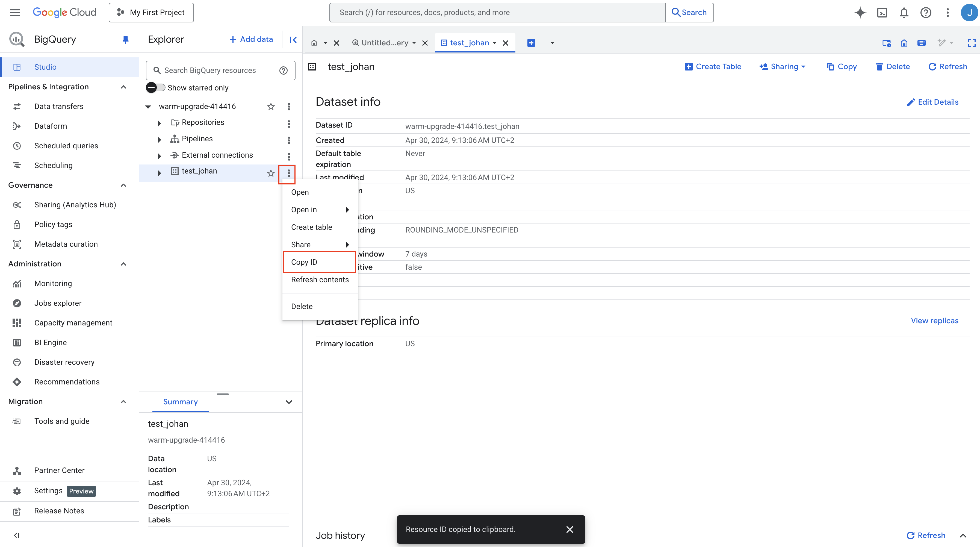Open the account avatar J
This screenshot has width=980, height=547.
(969, 13)
